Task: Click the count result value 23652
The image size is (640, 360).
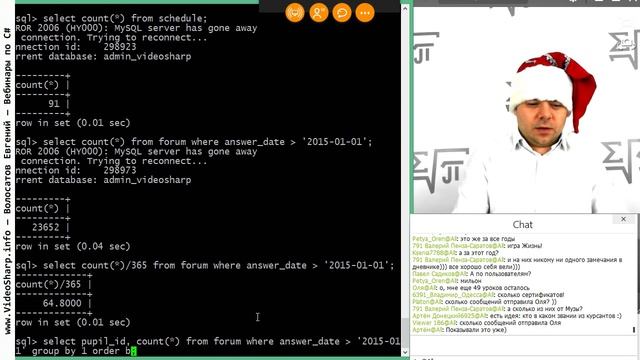Action: pos(46,227)
